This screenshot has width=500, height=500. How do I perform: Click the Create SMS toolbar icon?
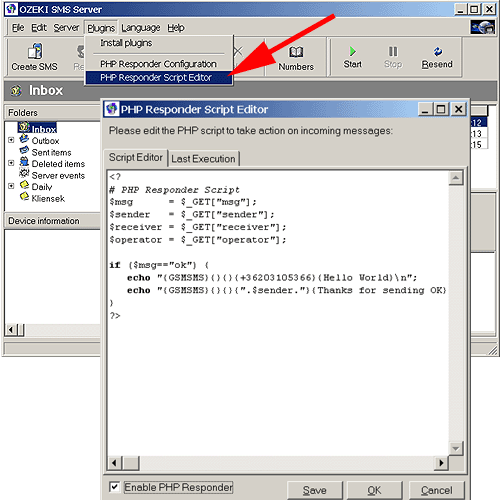click(35, 51)
